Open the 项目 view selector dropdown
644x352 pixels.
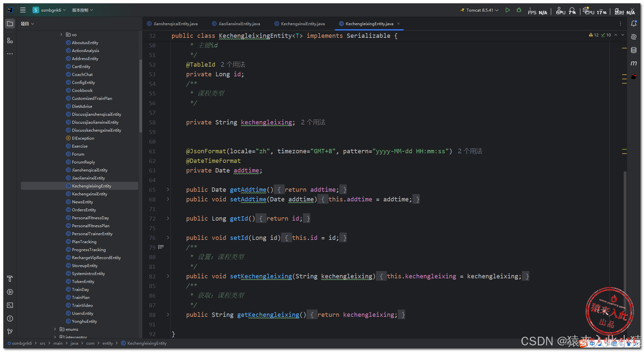click(x=27, y=24)
